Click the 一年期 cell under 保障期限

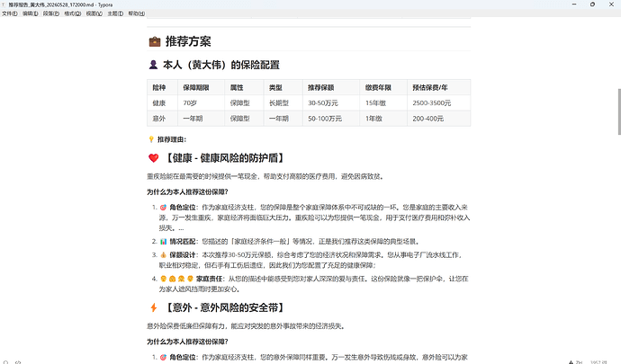pos(202,119)
